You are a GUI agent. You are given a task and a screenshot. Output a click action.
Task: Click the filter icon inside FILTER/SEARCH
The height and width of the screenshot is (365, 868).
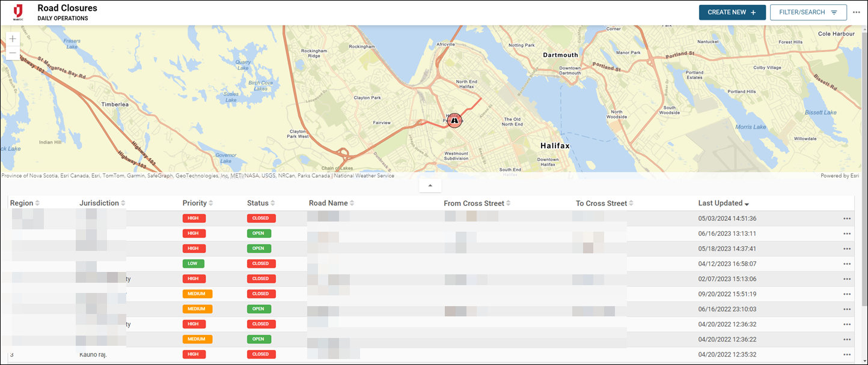tap(834, 12)
